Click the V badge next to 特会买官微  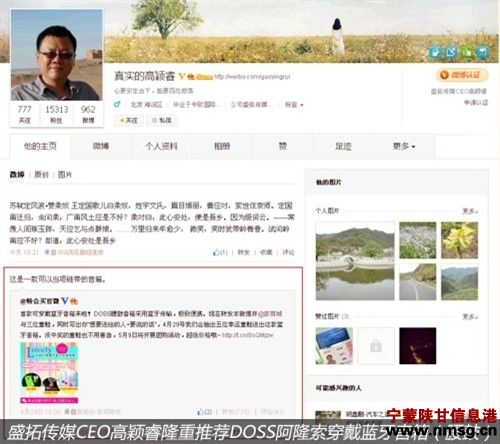(65, 301)
